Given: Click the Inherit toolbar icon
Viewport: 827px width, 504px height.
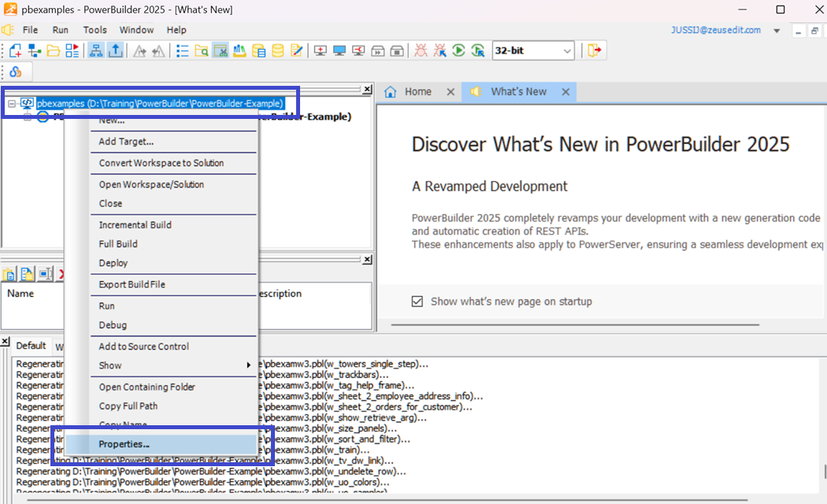Looking at the screenshot, I should click(x=35, y=50).
